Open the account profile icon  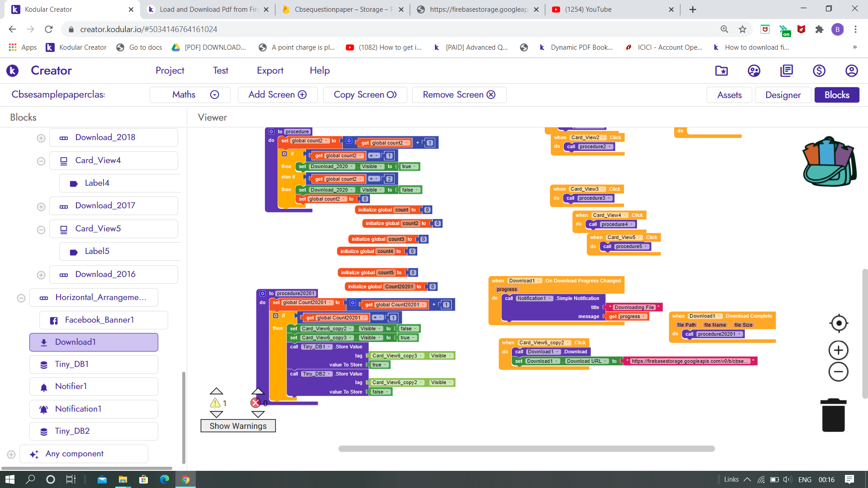[x=851, y=70]
